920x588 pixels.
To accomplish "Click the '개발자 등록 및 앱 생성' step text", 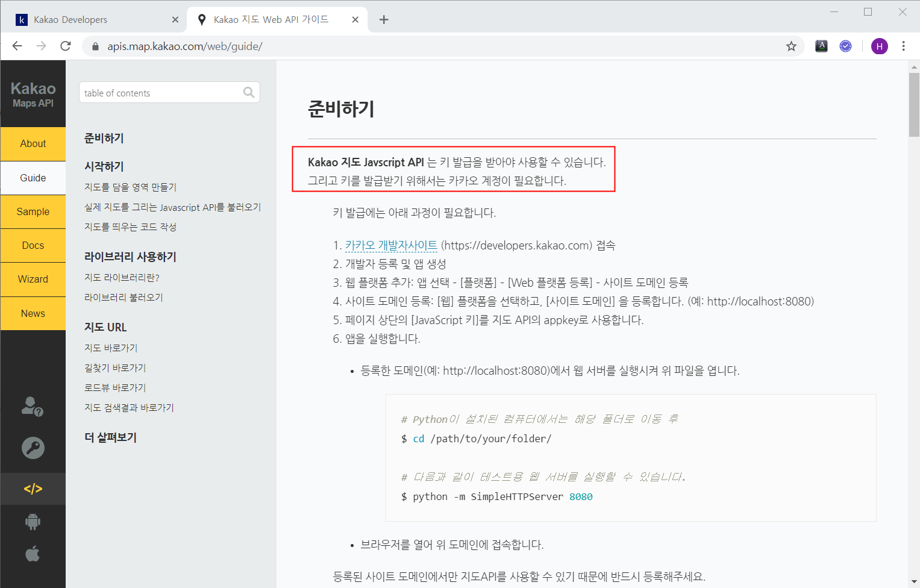I will click(395, 264).
